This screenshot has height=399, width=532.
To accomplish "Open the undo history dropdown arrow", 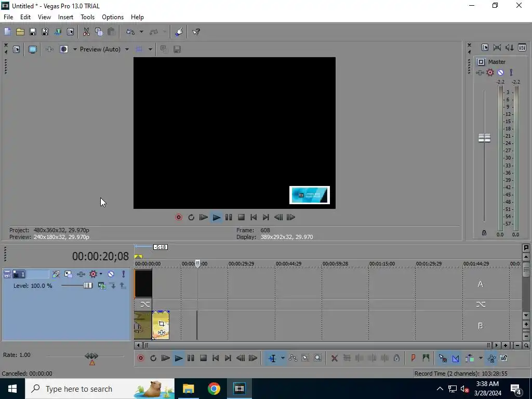I will point(141,32).
